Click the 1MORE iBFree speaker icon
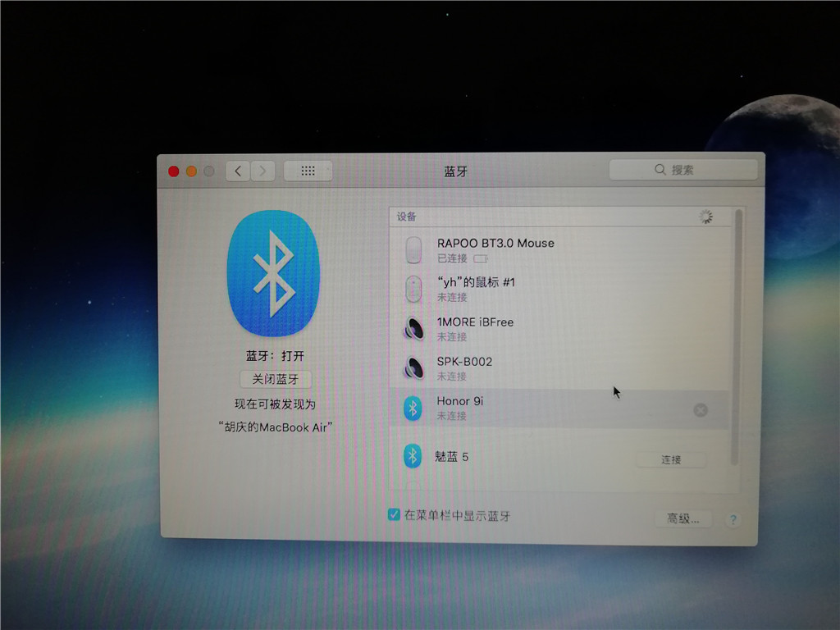Image resolution: width=840 pixels, height=630 pixels. click(413, 328)
